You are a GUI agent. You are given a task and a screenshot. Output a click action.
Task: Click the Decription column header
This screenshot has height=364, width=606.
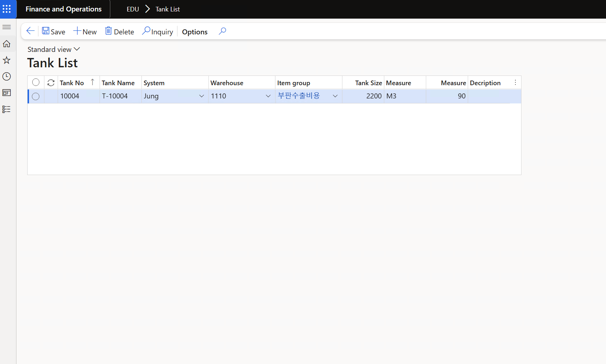click(x=485, y=83)
